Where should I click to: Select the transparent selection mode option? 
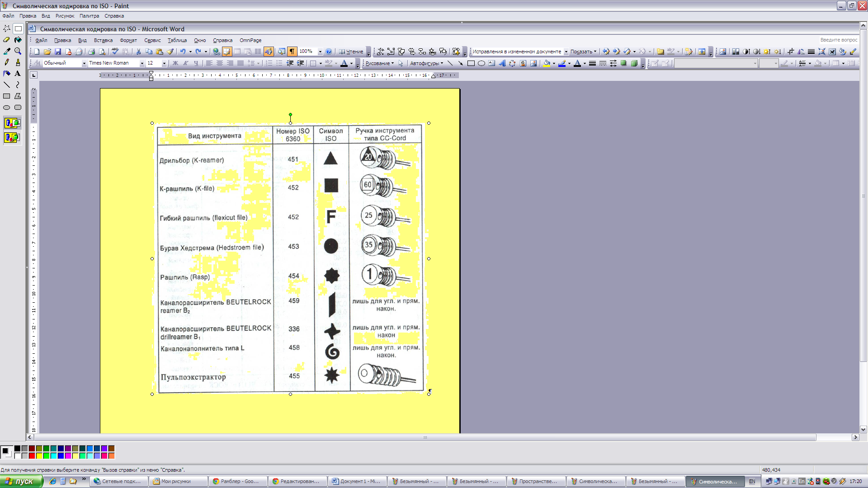(12, 137)
